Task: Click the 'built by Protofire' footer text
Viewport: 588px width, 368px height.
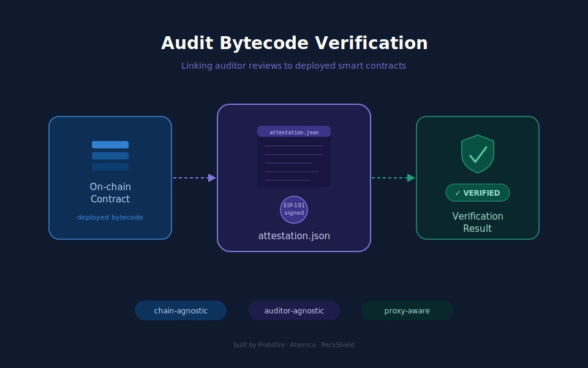Action: point(294,345)
